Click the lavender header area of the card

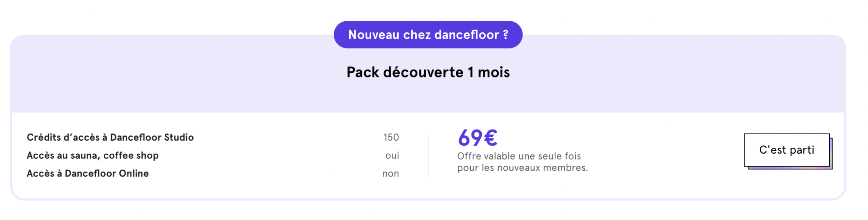click(x=428, y=95)
